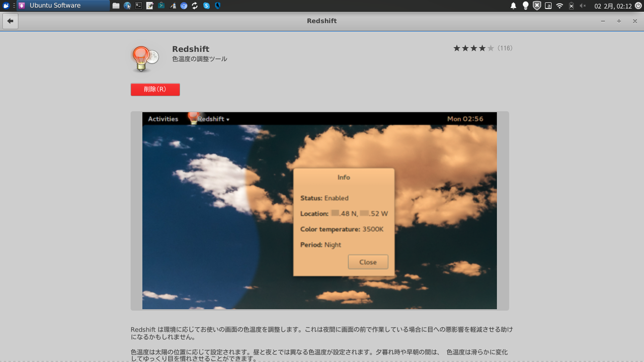Open the Redshift screenshot preview image
Image resolution: width=644 pixels, height=362 pixels.
click(319, 211)
